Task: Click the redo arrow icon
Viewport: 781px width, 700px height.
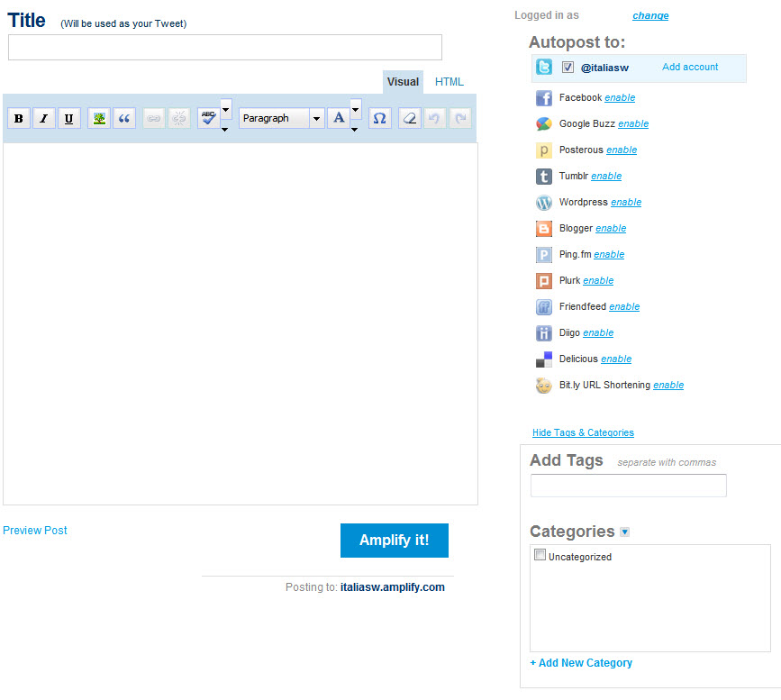Action: (x=460, y=119)
